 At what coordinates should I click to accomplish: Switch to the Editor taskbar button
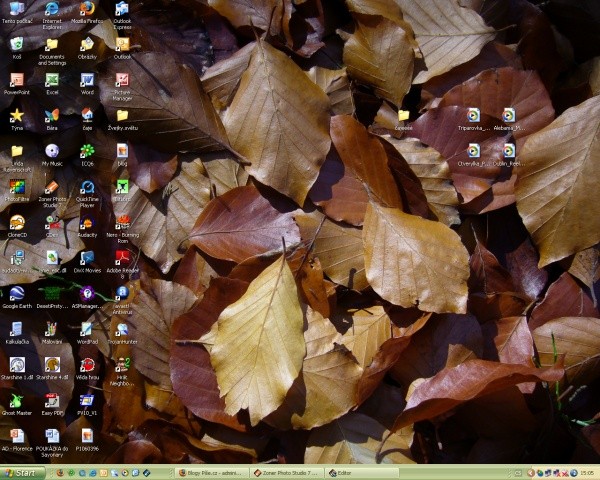pos(361,473)
